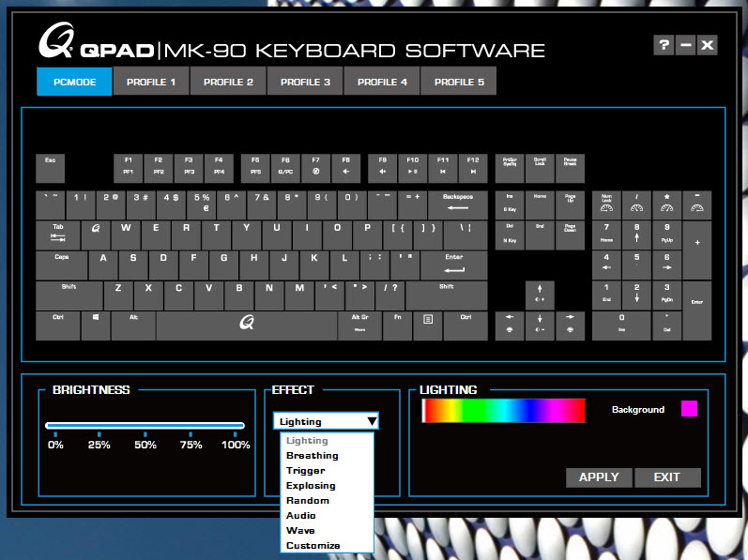Select the left Shift key
Viewport: 748px width, 560px height.
coord(69,295)
